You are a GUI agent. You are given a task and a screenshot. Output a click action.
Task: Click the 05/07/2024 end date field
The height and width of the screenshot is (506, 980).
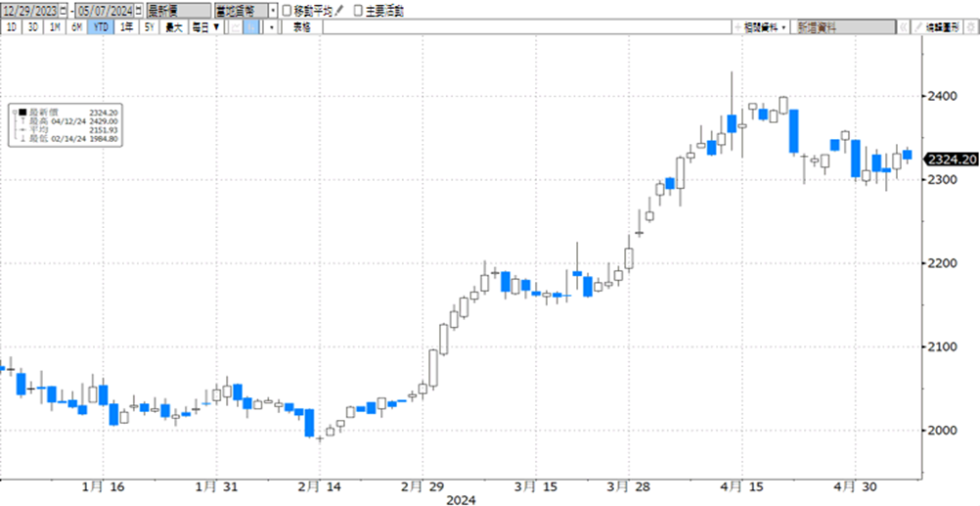point(105,12)
